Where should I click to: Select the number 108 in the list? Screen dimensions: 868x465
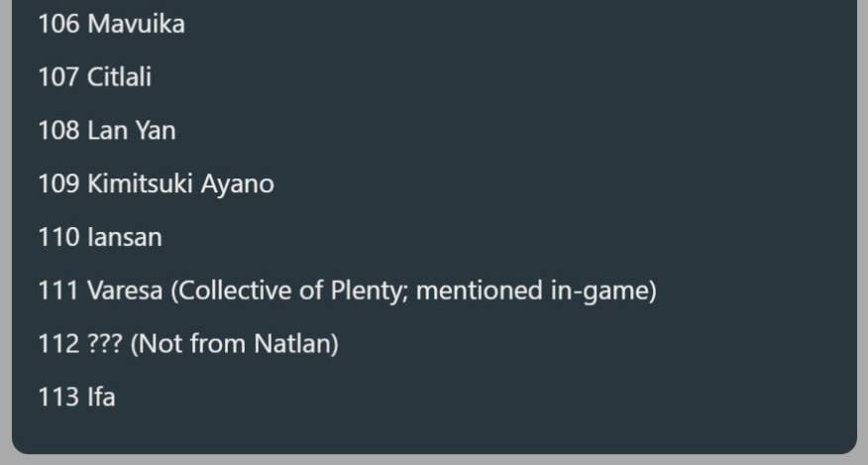click(x=58, y=131)
